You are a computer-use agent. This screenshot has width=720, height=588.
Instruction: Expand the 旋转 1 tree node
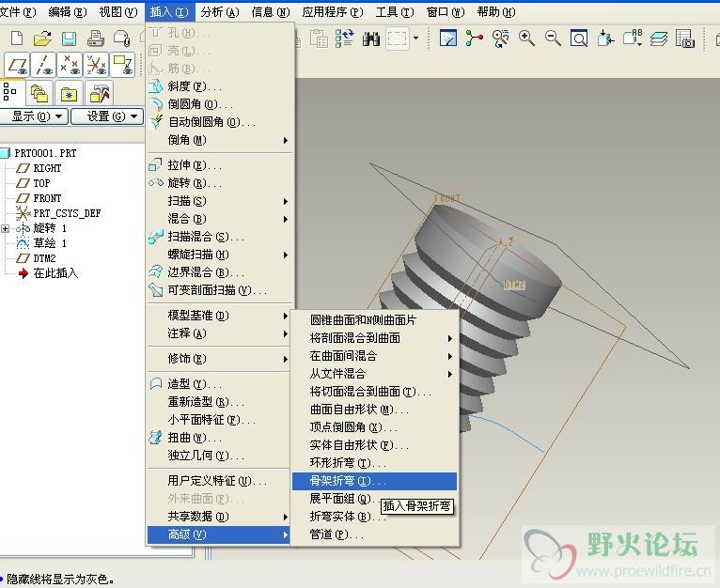pyautogui.click(x=5, y=228)
